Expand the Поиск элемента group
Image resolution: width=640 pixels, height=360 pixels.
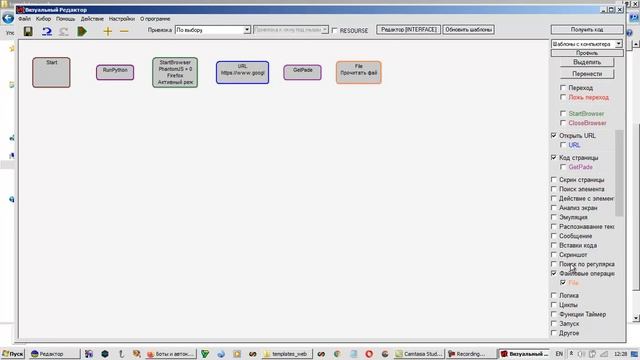pos(554,189)
